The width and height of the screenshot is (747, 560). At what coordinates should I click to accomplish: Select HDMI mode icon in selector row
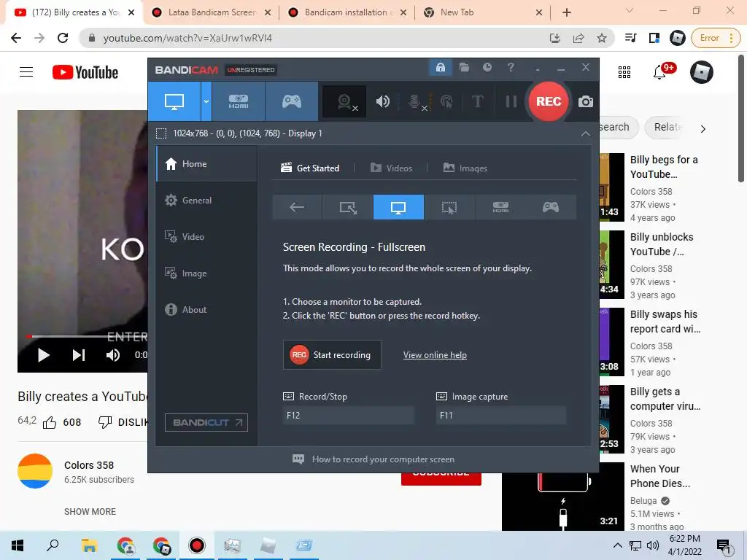tap(500, 207)
